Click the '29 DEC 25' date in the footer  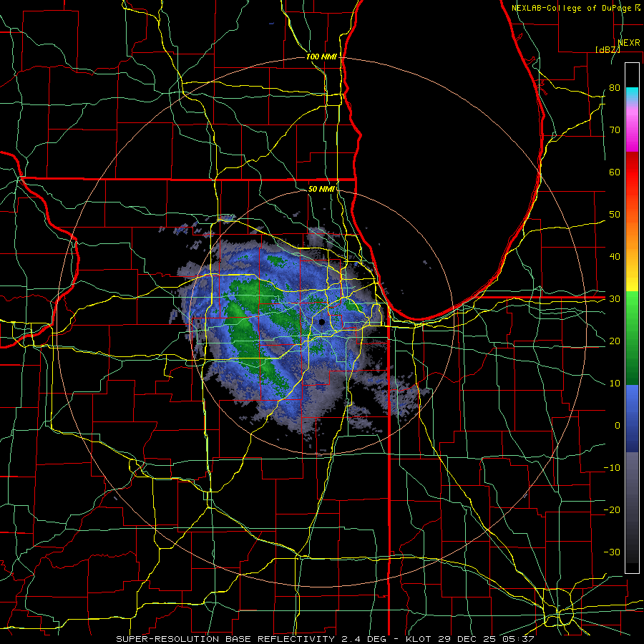point(467,639)
